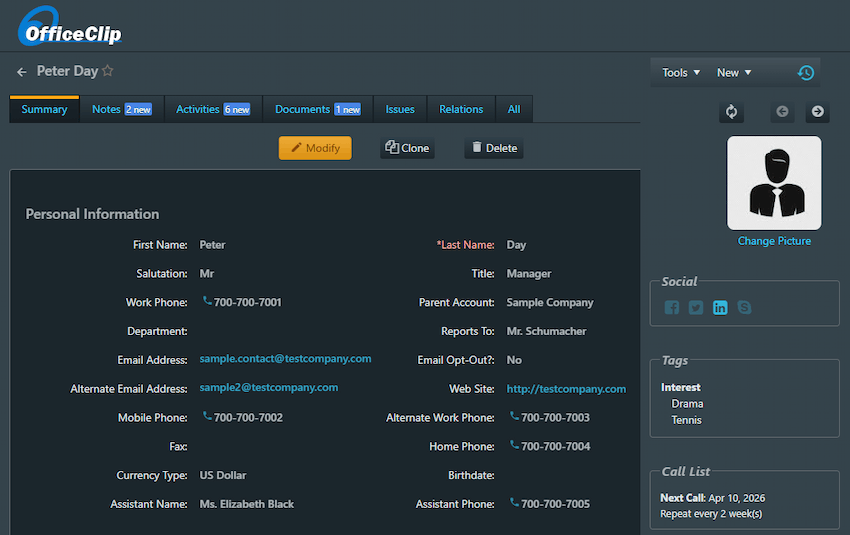850x535 pixels.
Task: Open the Tools dropdown menu
Action: coord(681,73)
